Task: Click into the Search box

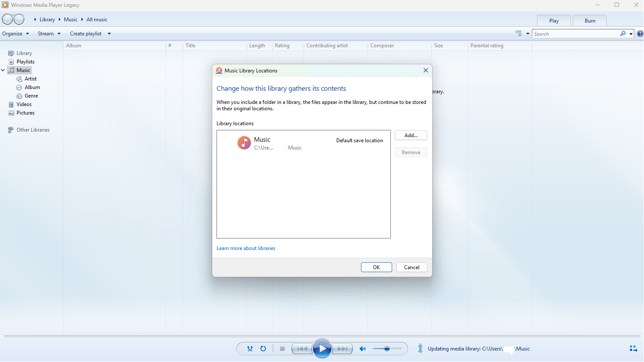Action: pos(575,34)
